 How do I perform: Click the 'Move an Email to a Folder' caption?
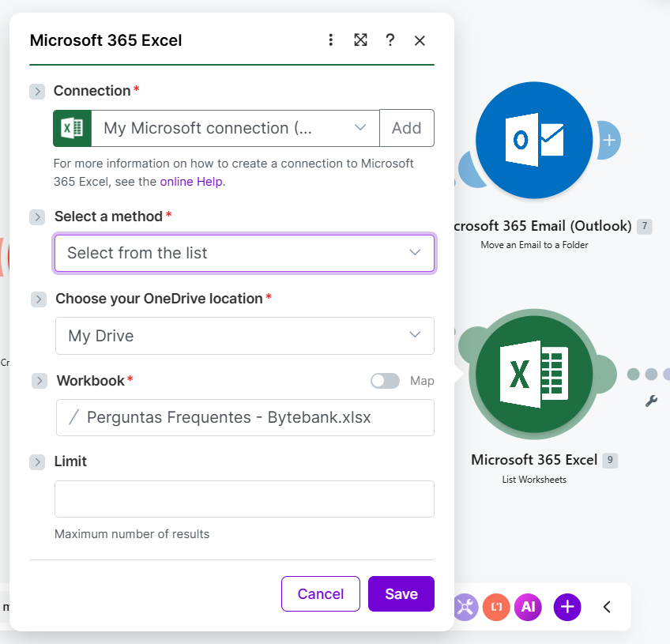tap(534, 245)
